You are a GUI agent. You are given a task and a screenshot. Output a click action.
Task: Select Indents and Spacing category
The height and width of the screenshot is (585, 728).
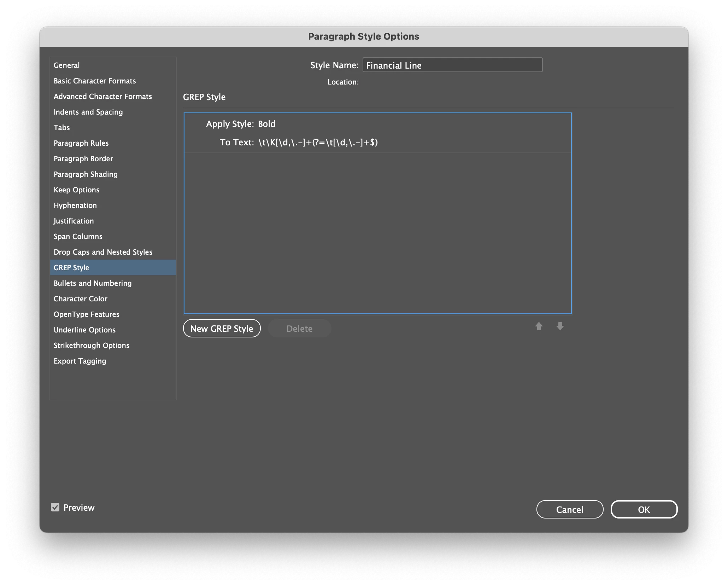tap(88, 112)
